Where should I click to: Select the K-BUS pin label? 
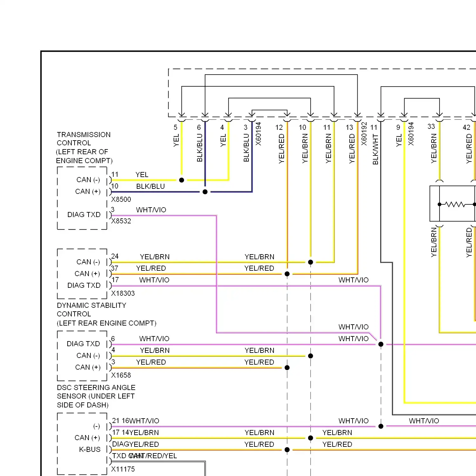[x=90, y=449]
